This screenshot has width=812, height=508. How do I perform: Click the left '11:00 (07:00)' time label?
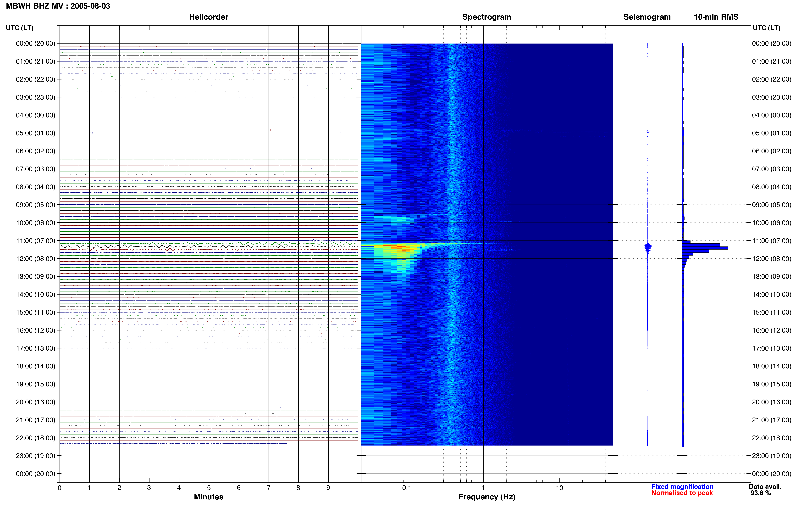click(36, 240)
